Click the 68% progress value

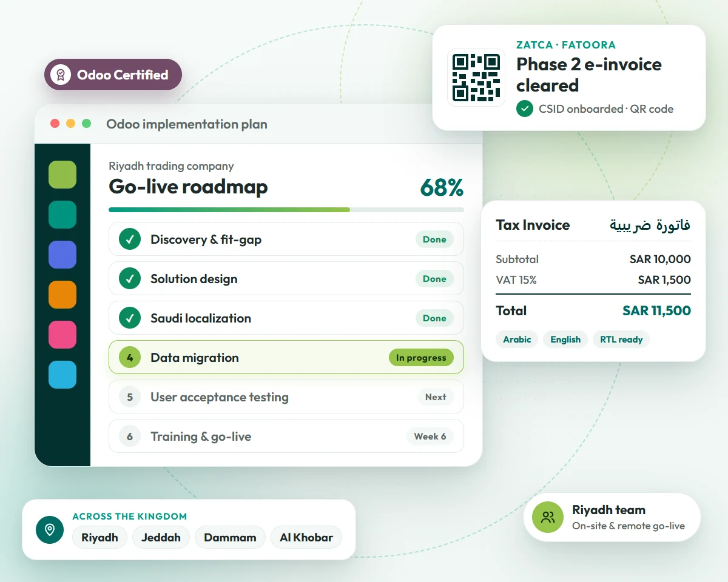point(442,187)
